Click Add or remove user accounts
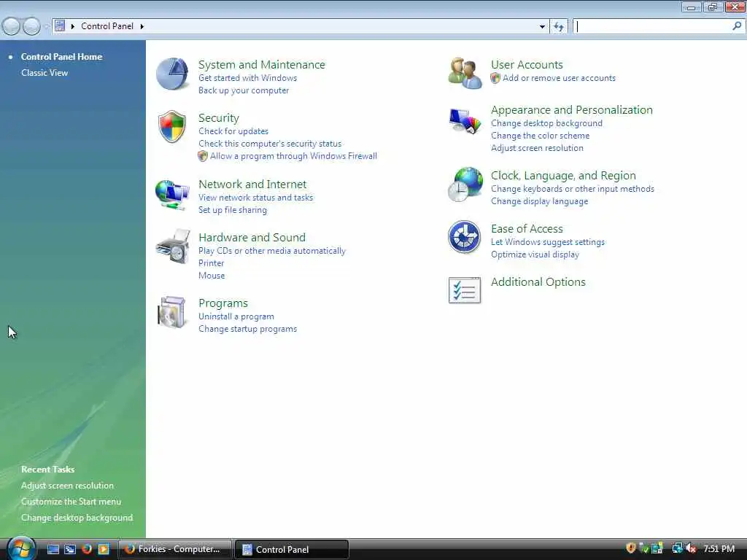The image size is (747, 560). [559, 78]
